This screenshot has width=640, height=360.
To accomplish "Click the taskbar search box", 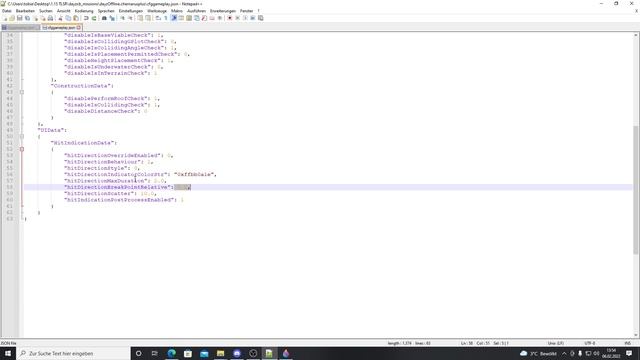I will click(x=73, y=353).
